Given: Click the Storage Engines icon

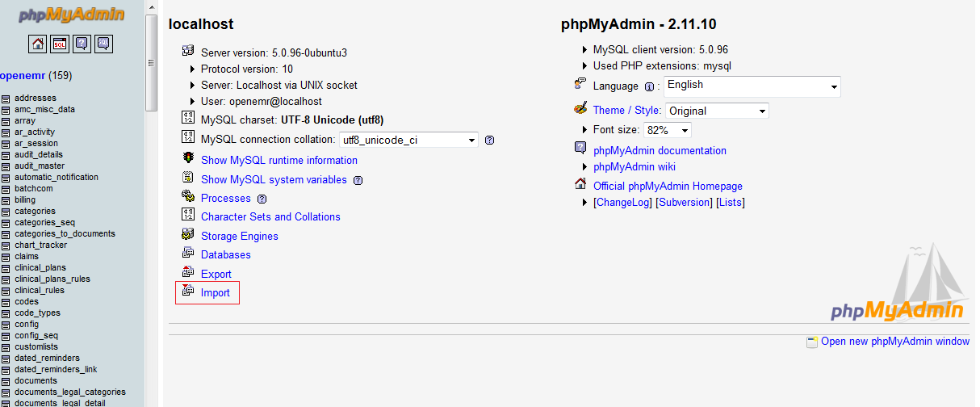Looking at the screenshot, I should click(x=188, y=235).
